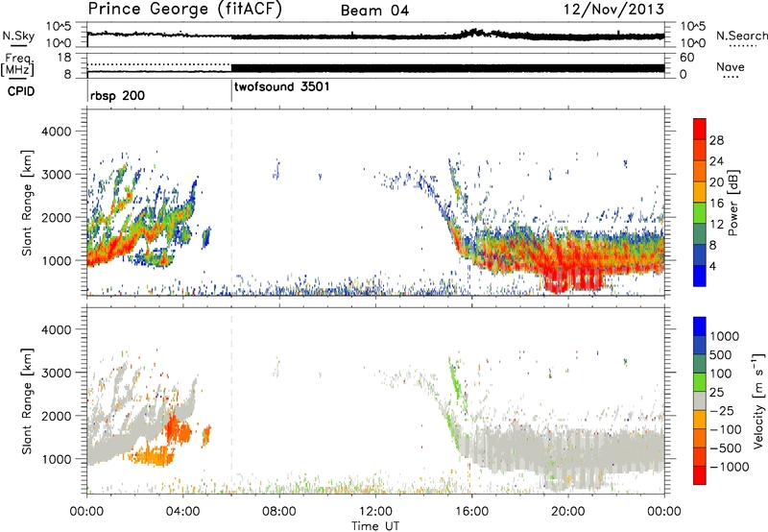This screenshot has width=768, height=532.
Task: Click the '18' label on the frequency axis
Action: pyautogui.click(x=64, y=58)
